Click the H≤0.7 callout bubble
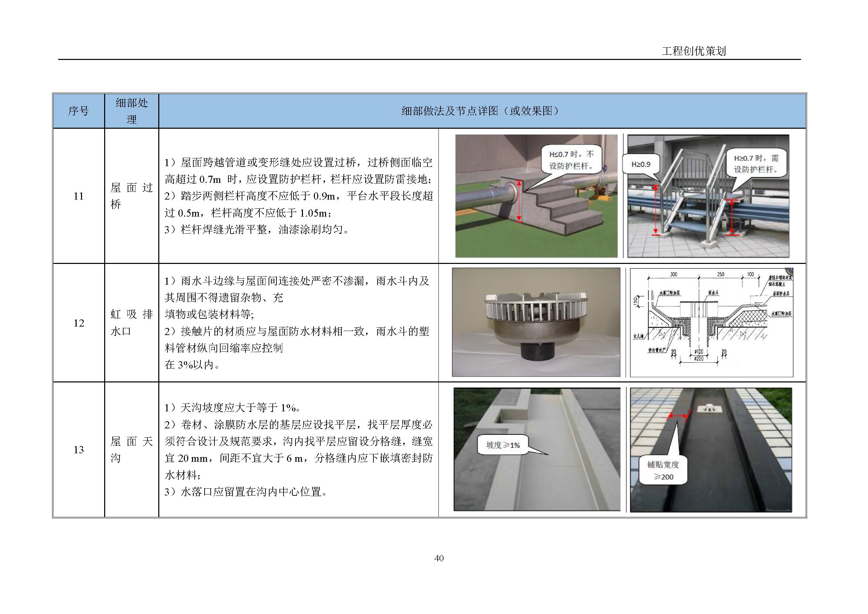Viewport: 868px width, 614px height. pos(571,160)
